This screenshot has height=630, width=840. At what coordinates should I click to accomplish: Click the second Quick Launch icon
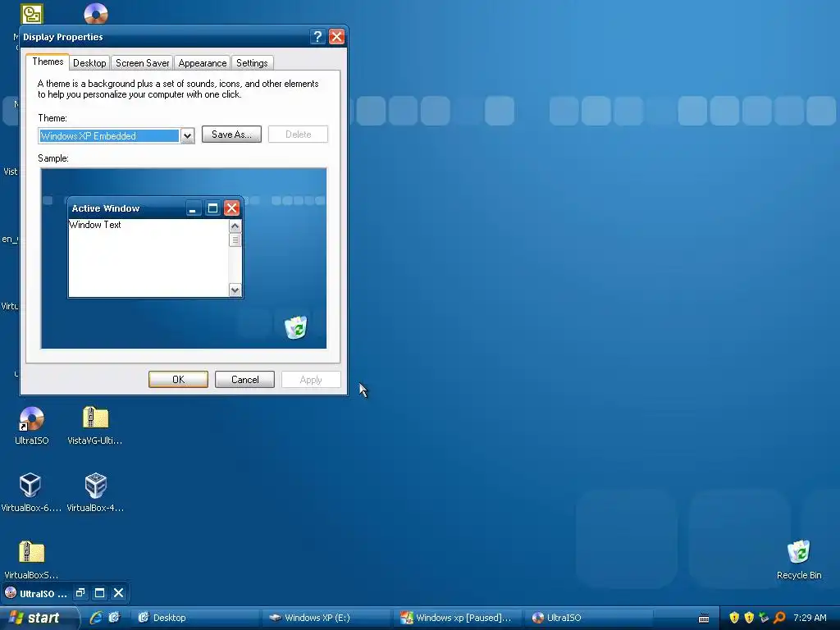point(114,618)
